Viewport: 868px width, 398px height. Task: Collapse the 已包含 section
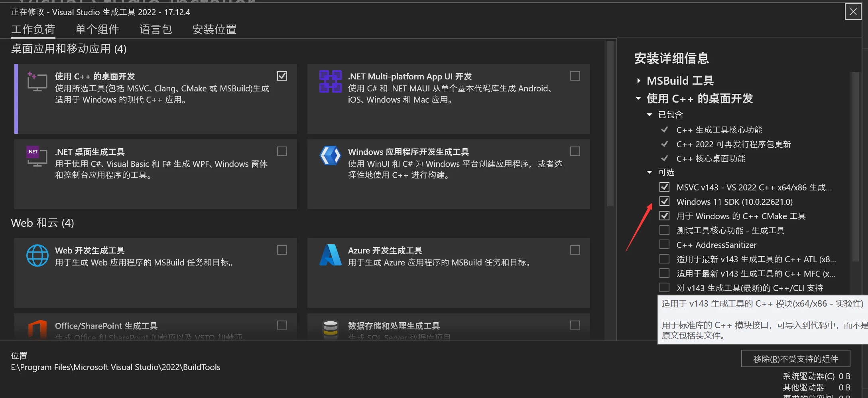(650, 115)
